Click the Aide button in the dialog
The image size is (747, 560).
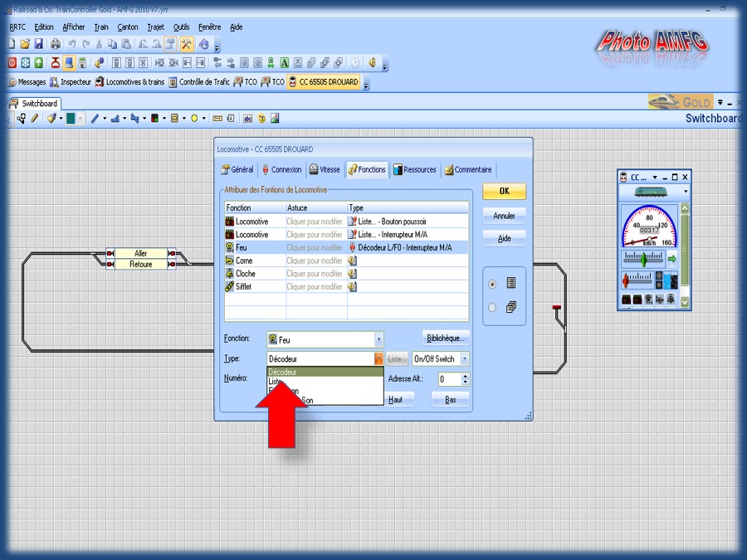click(504, 238)
